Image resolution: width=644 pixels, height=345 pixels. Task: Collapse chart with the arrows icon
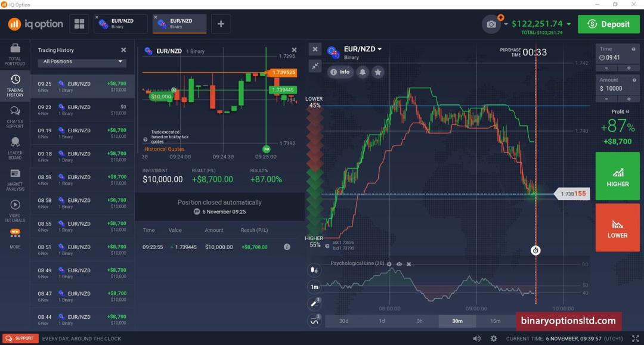click(315, 66)
